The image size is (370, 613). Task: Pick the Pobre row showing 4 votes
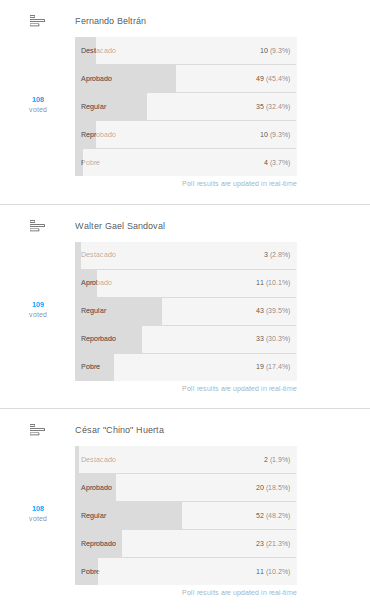coord(186,163)
